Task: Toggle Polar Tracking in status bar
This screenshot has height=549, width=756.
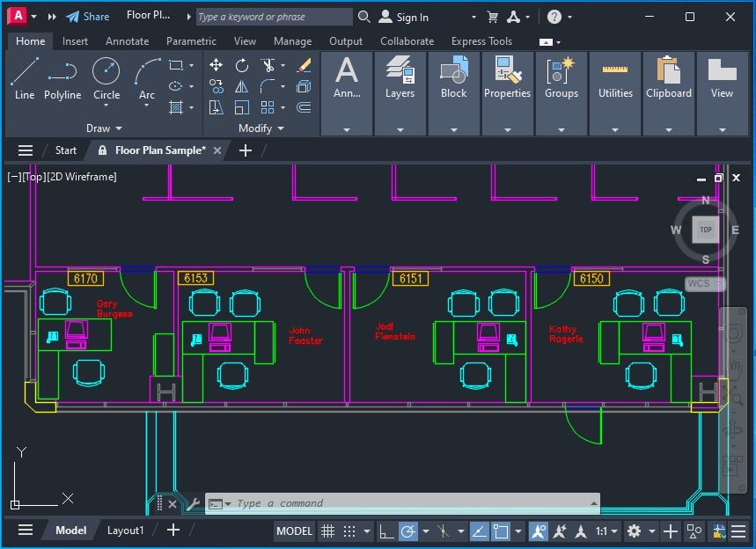Action: (x=407, y=531)
